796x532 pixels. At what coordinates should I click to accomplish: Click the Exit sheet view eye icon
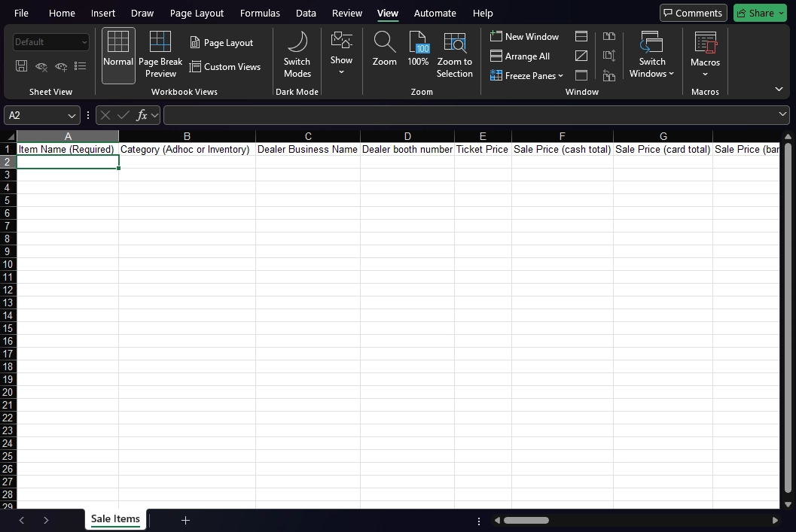tap(41, 66)
